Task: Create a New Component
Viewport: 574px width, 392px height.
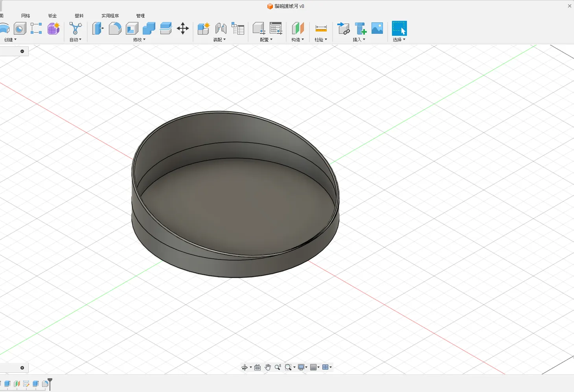Action: 204,28
